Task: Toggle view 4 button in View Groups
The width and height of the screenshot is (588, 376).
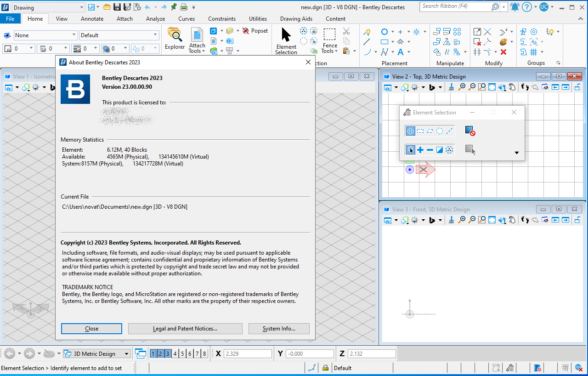Action: point(175,353)
